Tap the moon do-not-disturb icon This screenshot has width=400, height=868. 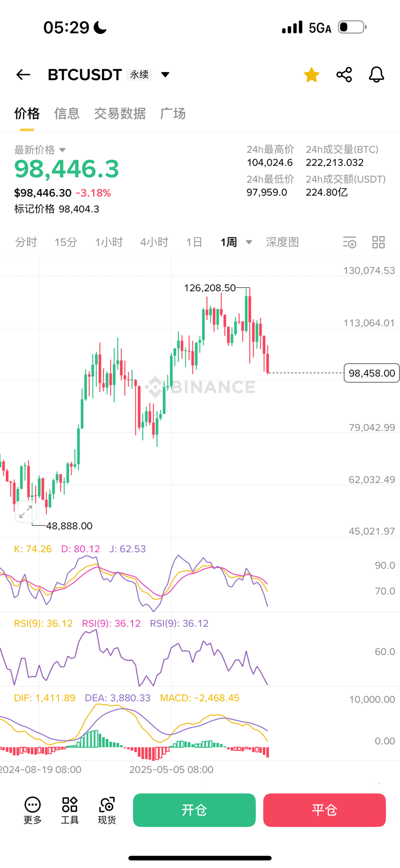pos(100,28)
